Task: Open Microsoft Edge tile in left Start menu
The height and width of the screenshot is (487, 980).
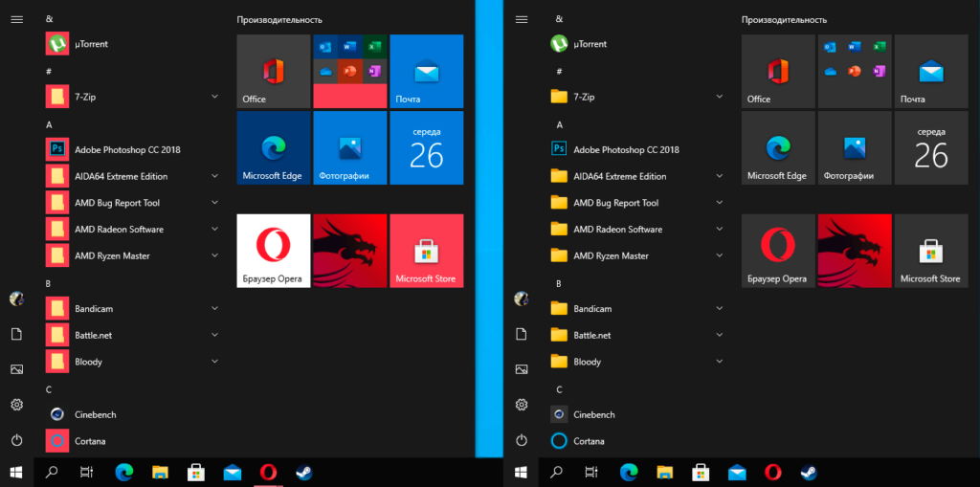Action: (274, 148)
